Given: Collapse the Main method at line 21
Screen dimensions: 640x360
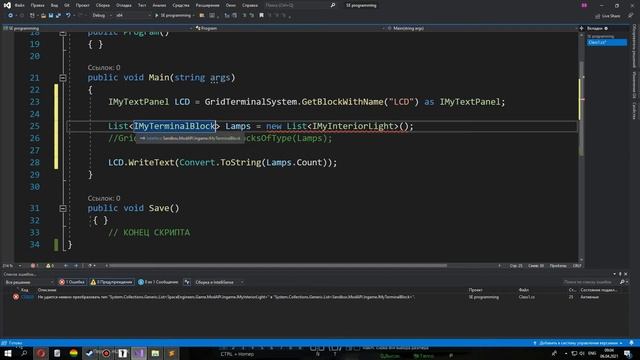Looking at the screenshot, I should 63,78.
